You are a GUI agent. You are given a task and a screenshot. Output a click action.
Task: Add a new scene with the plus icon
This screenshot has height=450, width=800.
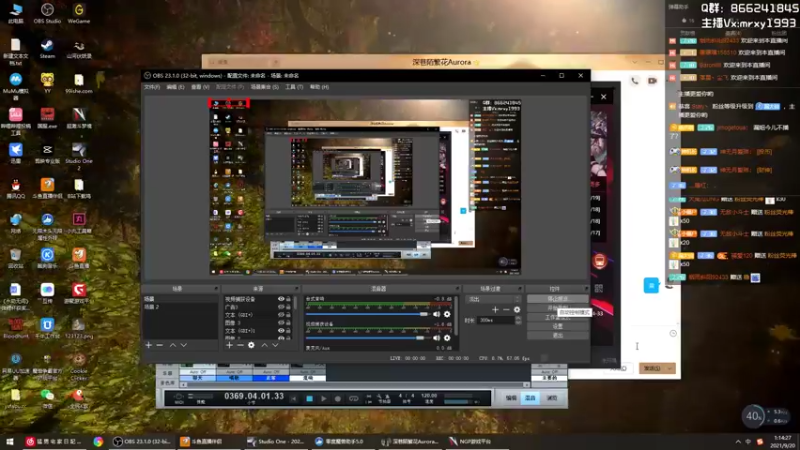pos(148,345)
